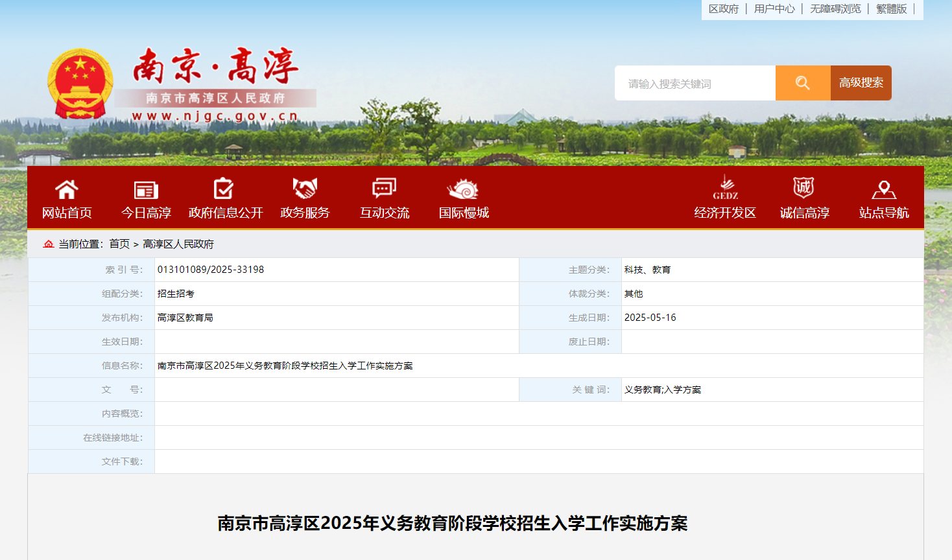Open the 互动交流 chat bubble icon
This screenshot has width=952, height=560.
[x=384, y=189]
